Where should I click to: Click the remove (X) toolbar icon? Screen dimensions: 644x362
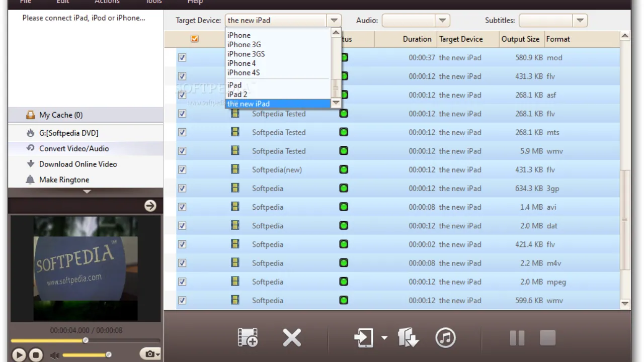292,338
